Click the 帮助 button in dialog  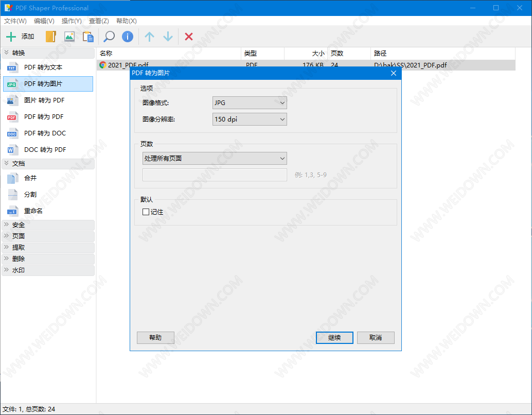(x=155, y=338)
